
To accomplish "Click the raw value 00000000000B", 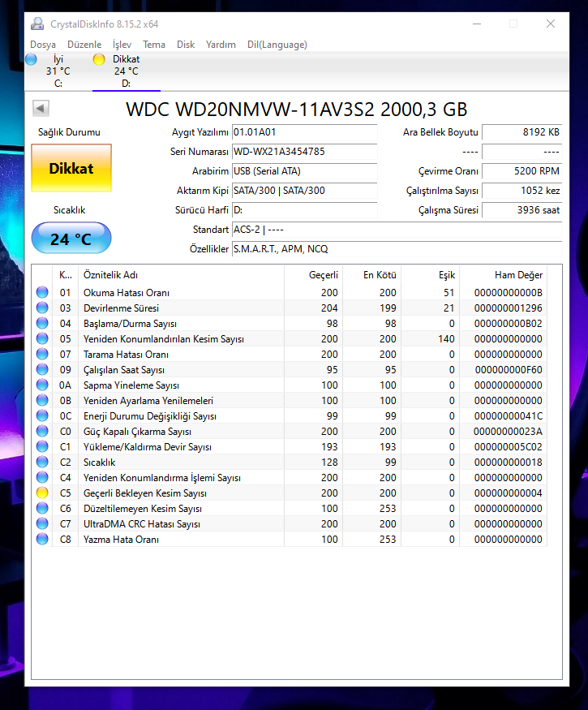I will pyautogui.click(x=508, y=292).
